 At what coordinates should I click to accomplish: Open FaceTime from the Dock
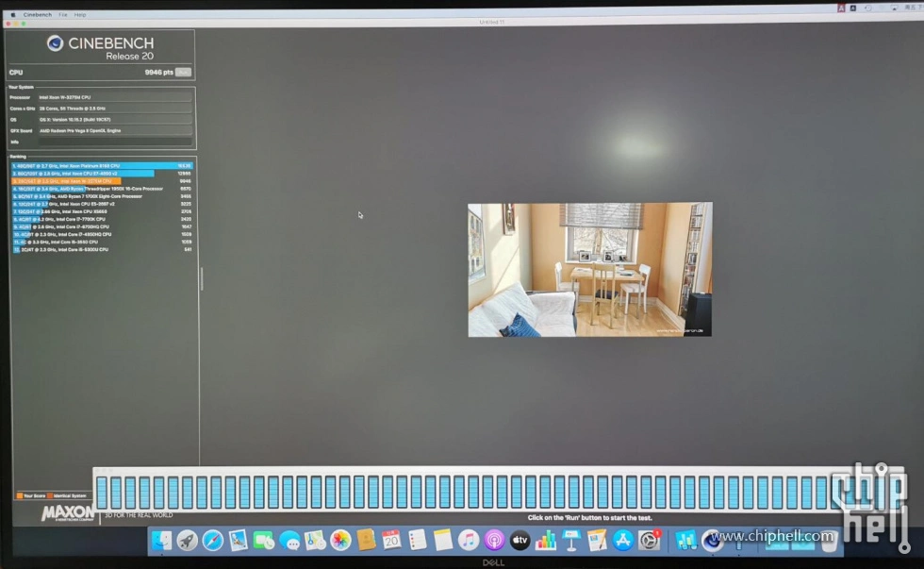tap(263, 540)
